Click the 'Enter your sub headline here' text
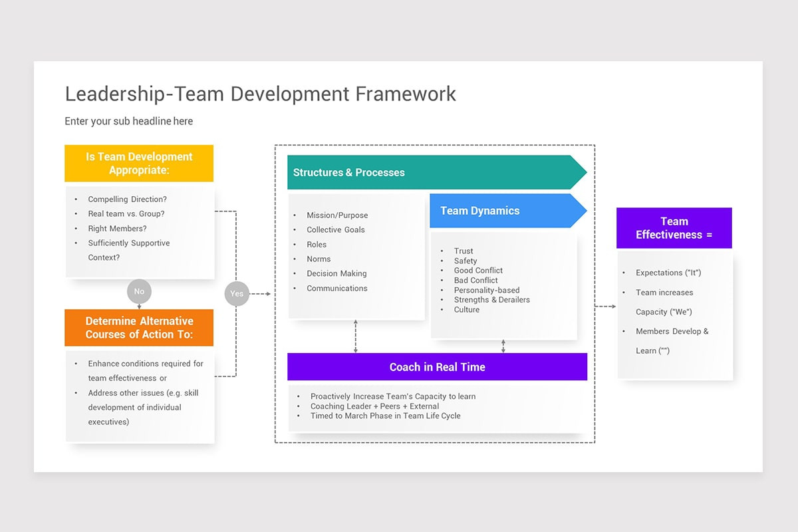 pyautogui.click(x=128, y=121)
